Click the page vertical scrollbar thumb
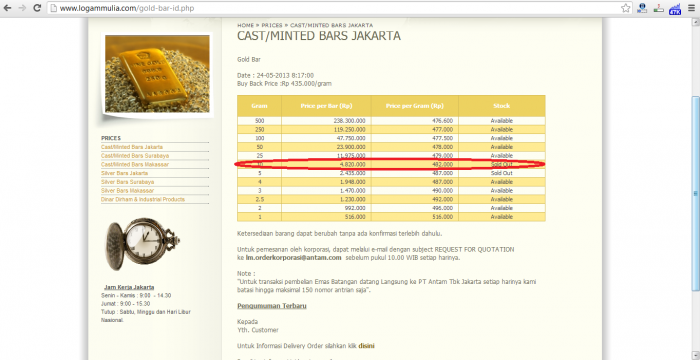Screen dimensions: 700x360 [695, 193]
